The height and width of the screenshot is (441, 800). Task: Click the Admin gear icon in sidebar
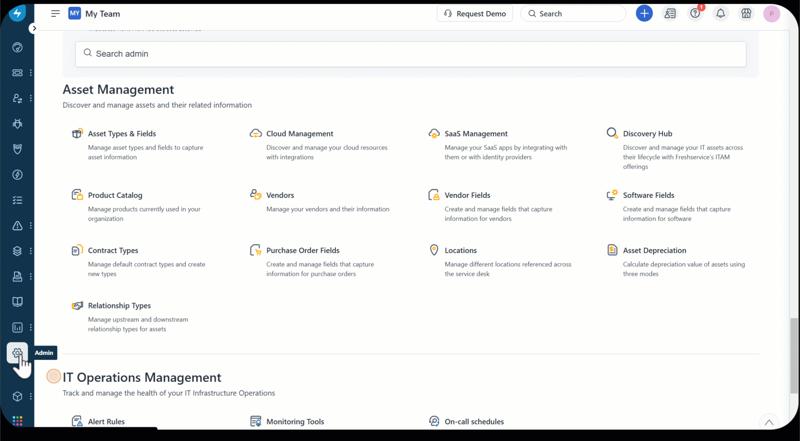pos(17,353)
